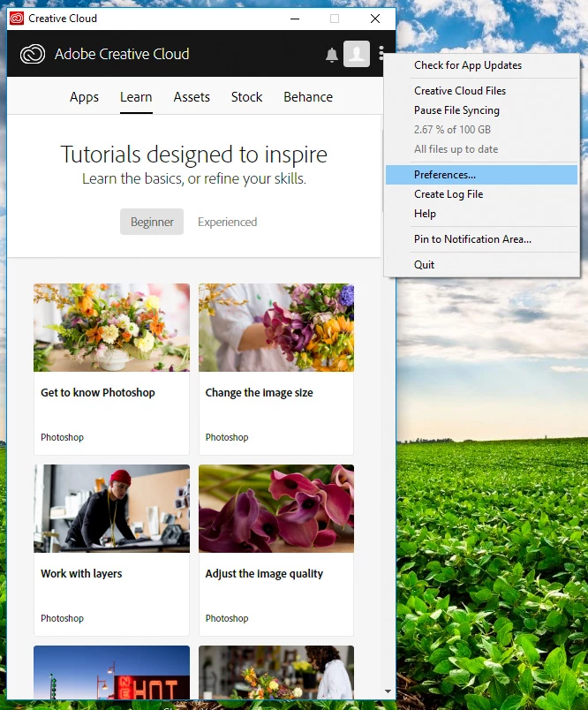Open the florist woman tutorial thumbnail
The image size is (588, 710).
point(276,672)
